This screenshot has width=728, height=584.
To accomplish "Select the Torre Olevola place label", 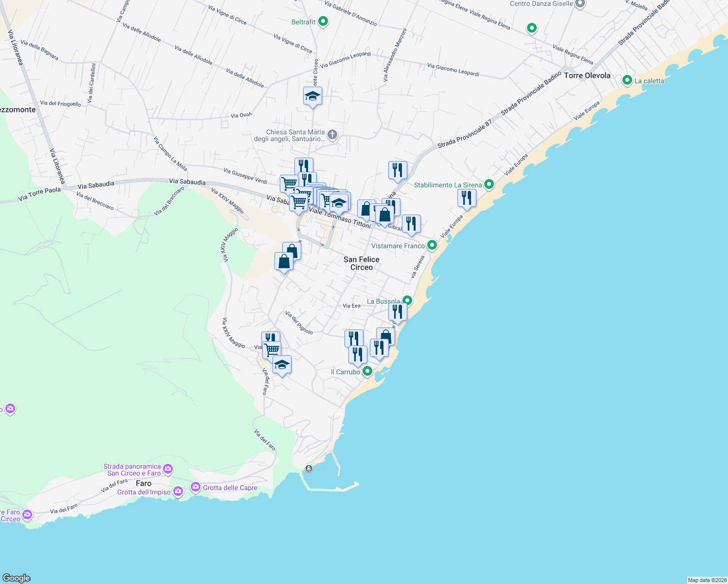I will point(587,75).
